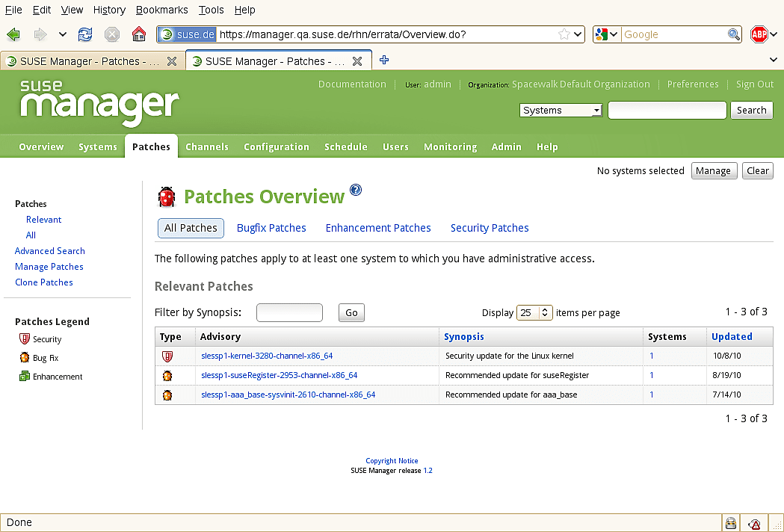Open the Tools menu
Viewport: 784px width, 532px height.
point(211,10)
